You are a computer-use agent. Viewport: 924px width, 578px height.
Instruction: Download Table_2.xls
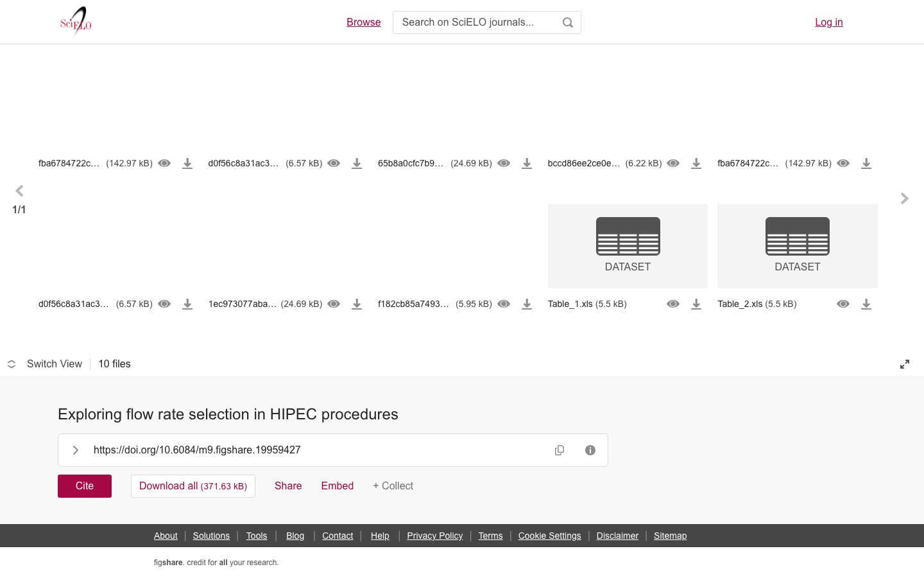coord(866,304)
